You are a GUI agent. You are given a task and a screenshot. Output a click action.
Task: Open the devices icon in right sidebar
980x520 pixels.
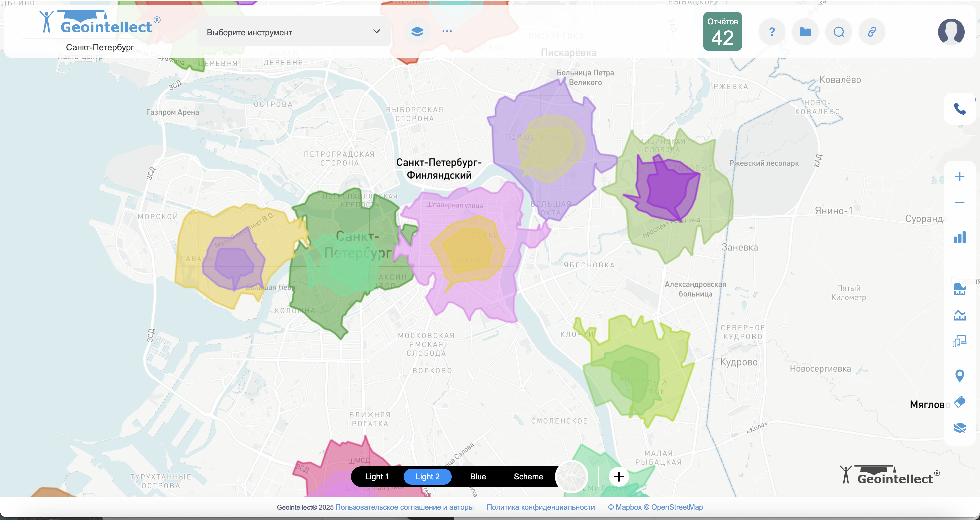click(x=959, y=341)
